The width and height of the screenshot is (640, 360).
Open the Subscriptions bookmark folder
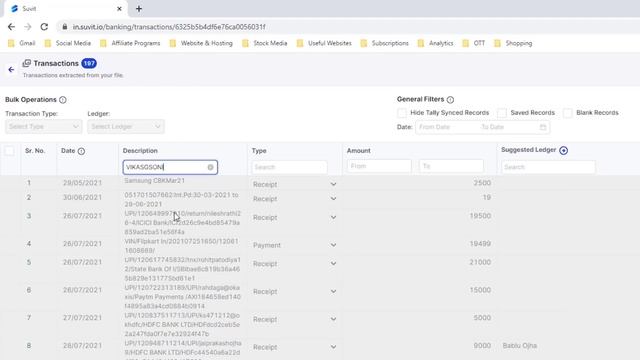pos(384,43)
